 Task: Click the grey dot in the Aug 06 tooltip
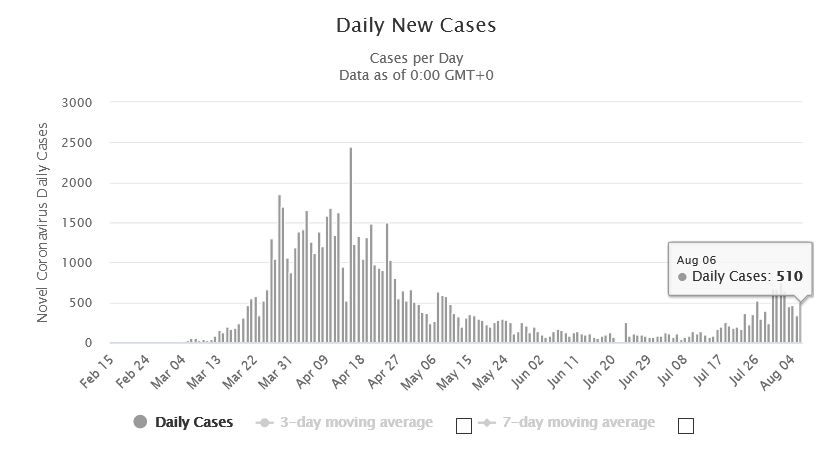(682, 277)
